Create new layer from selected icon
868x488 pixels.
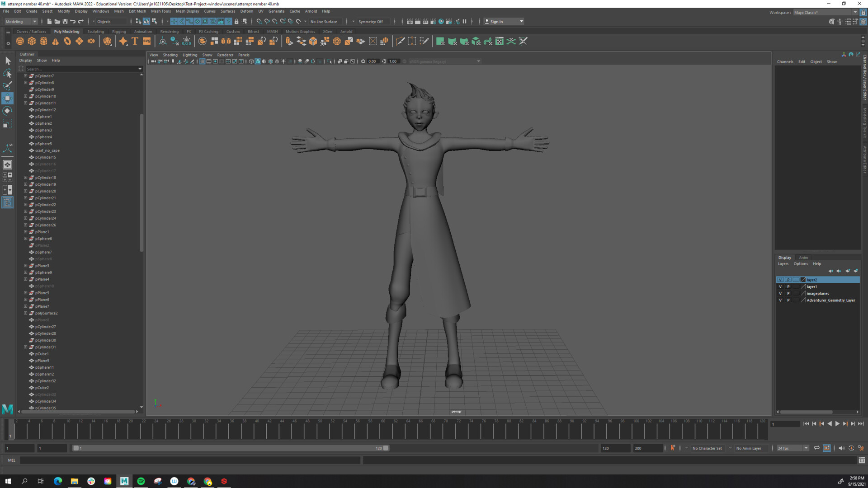[856, 271]
